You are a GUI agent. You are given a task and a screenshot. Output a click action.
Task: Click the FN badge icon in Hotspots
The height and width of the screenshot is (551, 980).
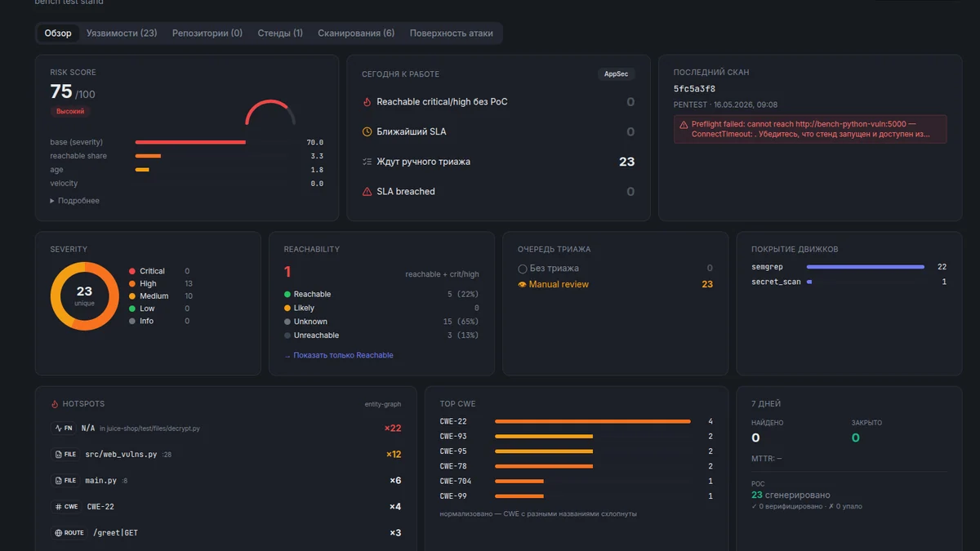pyautogui.click(x=63, y=428)
